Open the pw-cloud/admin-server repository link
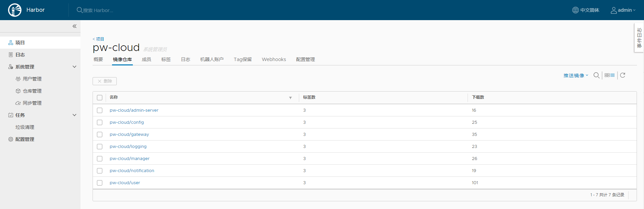 134,110
